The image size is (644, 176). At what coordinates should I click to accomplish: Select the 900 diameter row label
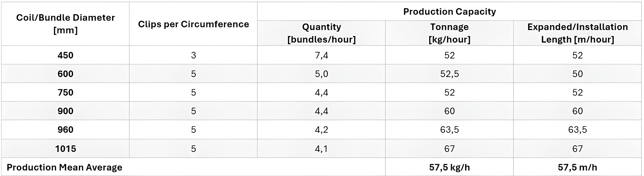pos(66,111)
